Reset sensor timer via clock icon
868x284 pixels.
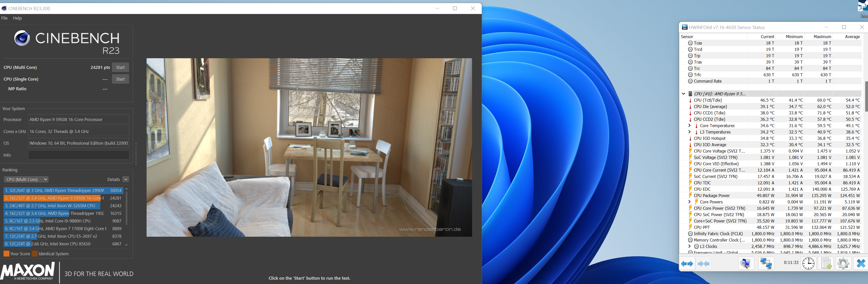808,263
